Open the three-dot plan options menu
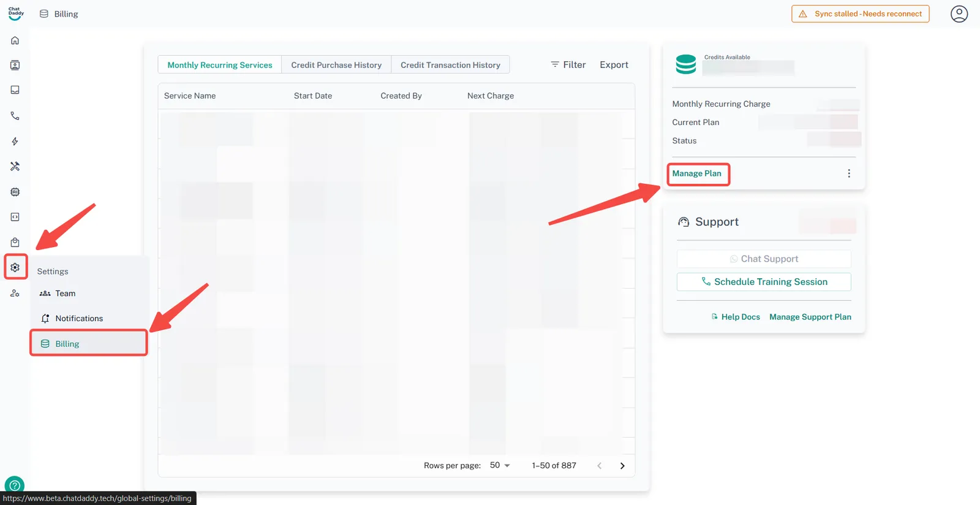The image size is (980, 505). (848, 173)
